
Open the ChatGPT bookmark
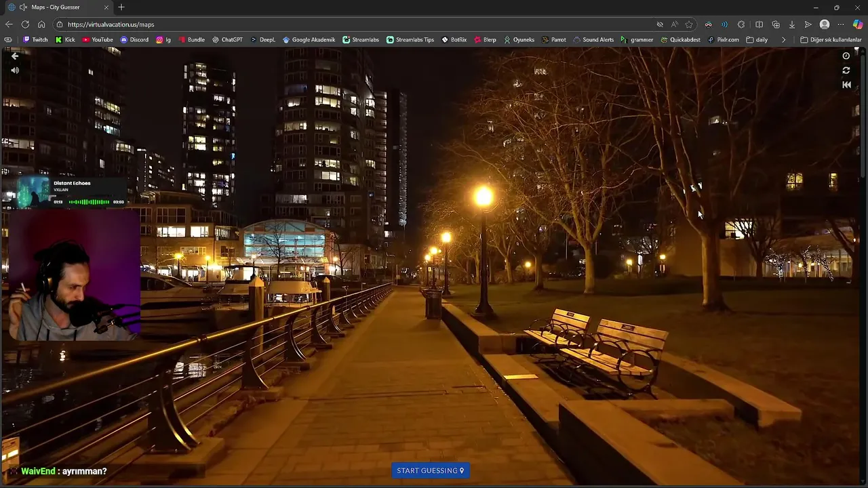click(227, 40)
